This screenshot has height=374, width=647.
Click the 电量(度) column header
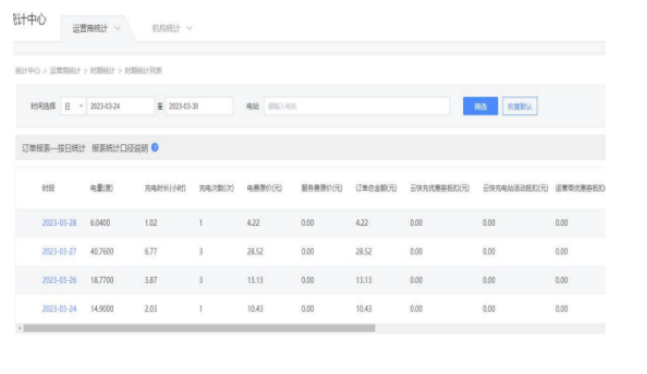coord(102,188)
